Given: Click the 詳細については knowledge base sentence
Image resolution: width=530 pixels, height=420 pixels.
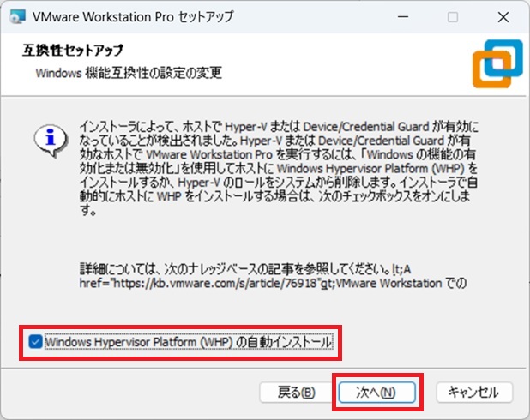Looking at the screenshot, I should pyautogui.click(x=273, y=276).
